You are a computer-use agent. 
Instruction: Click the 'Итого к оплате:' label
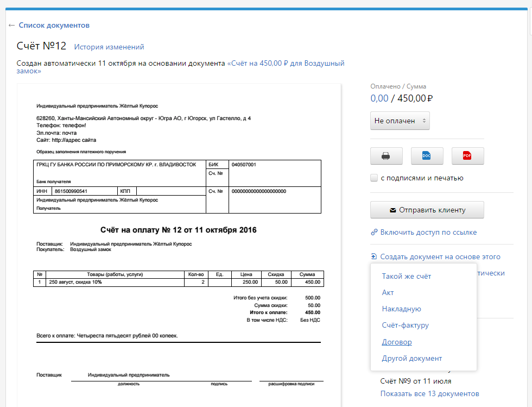point(268,312)
